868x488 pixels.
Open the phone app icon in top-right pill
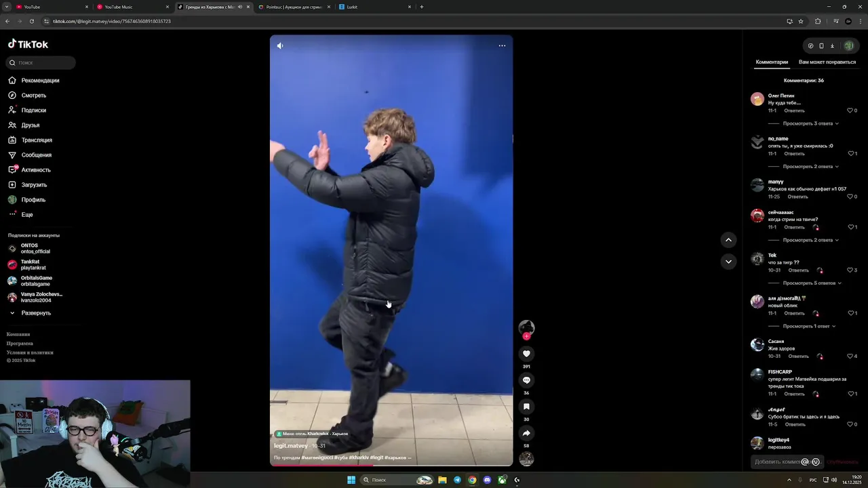pos(821,46)
